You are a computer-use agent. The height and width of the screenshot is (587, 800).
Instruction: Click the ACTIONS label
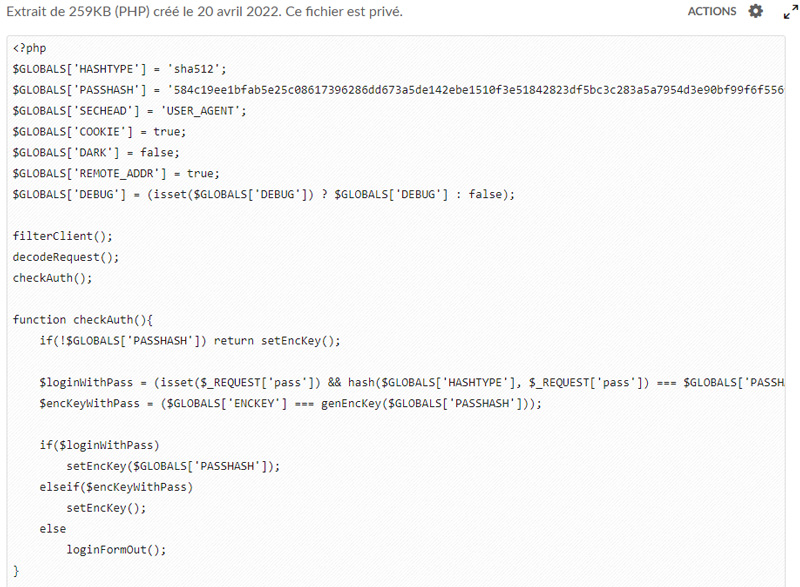click(x=712, y=11)
